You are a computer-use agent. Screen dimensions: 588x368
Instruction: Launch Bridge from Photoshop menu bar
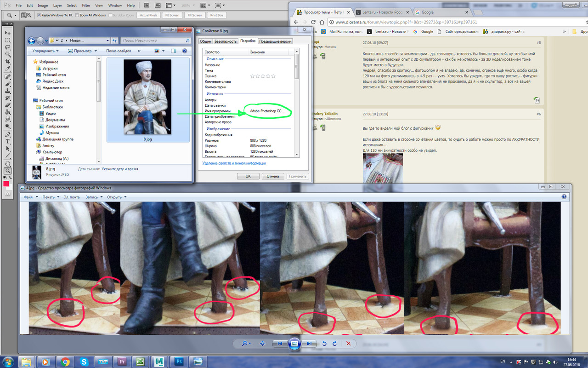click(x=146, y=6)
